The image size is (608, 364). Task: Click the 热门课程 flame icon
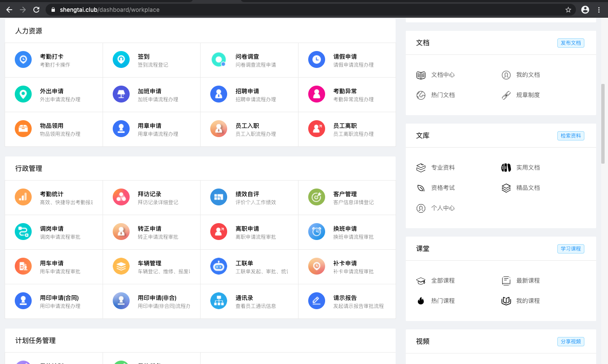(x=421, y=301)
